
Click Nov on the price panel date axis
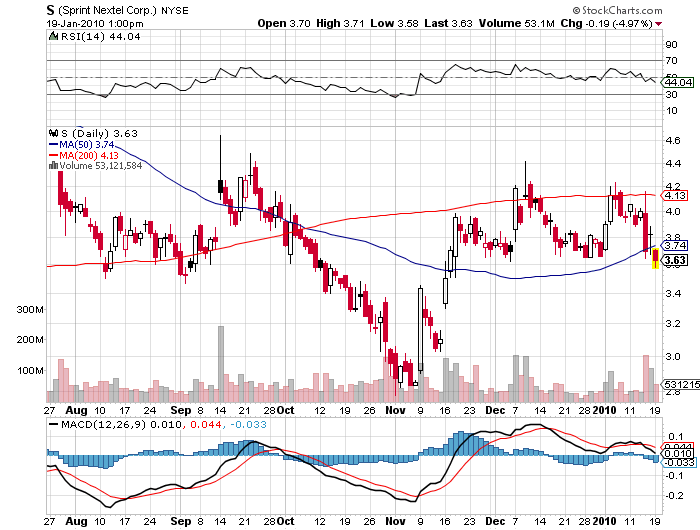(x=395, y=410)
